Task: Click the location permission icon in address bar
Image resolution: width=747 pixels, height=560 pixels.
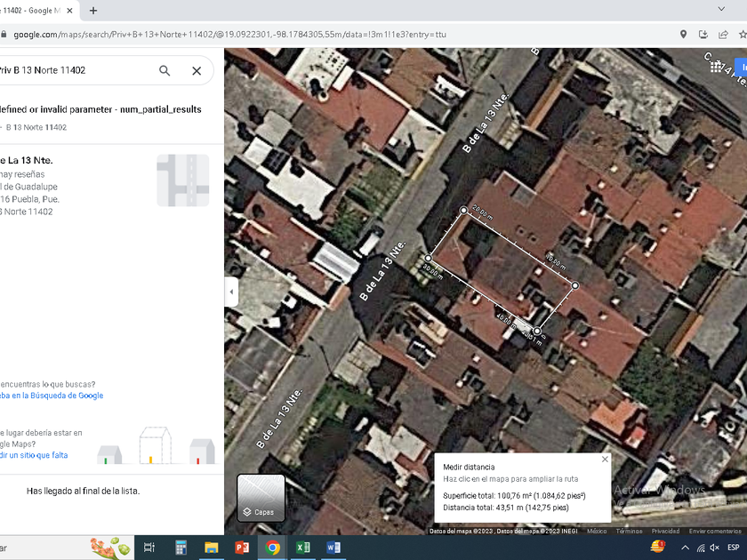Action: [683, 35]
